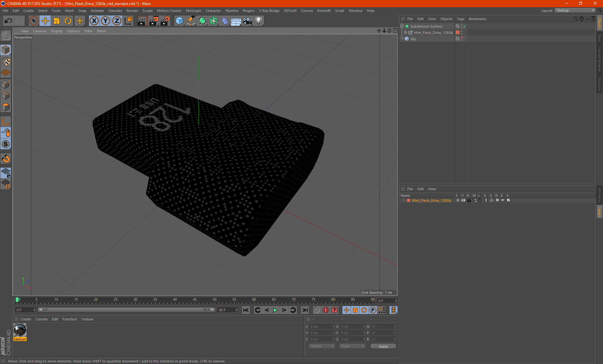Click the Undo arrow icon
The width and height of the screenshot is (603, 364).
8,21
